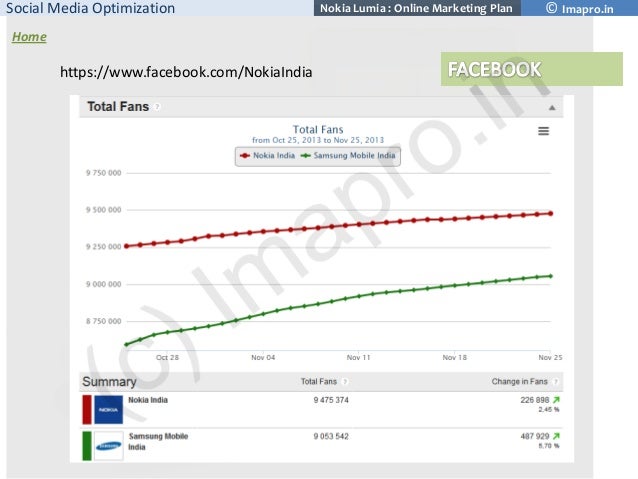Click the 226 898 change in fans value

pyautogui.click(x=535, y=400)
